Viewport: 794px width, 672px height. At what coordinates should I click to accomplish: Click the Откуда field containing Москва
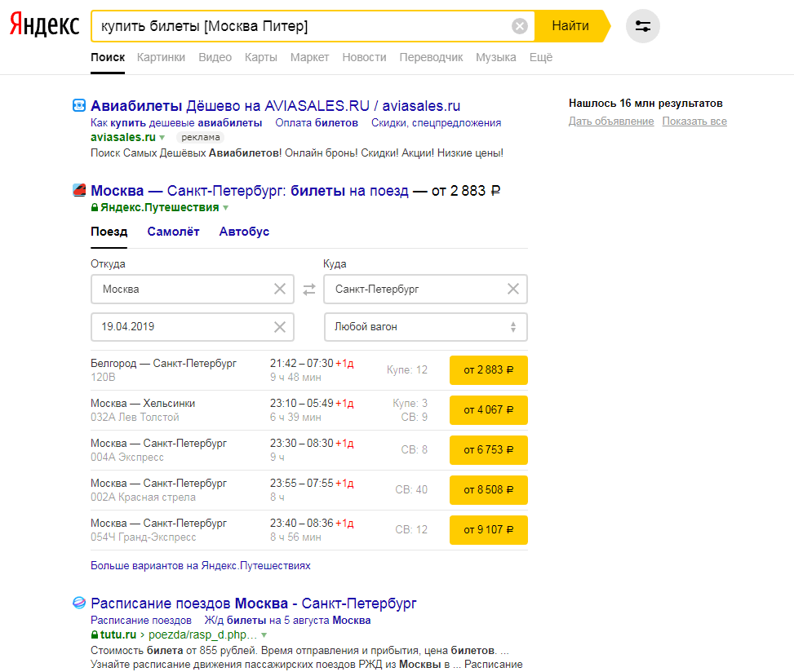193,289
